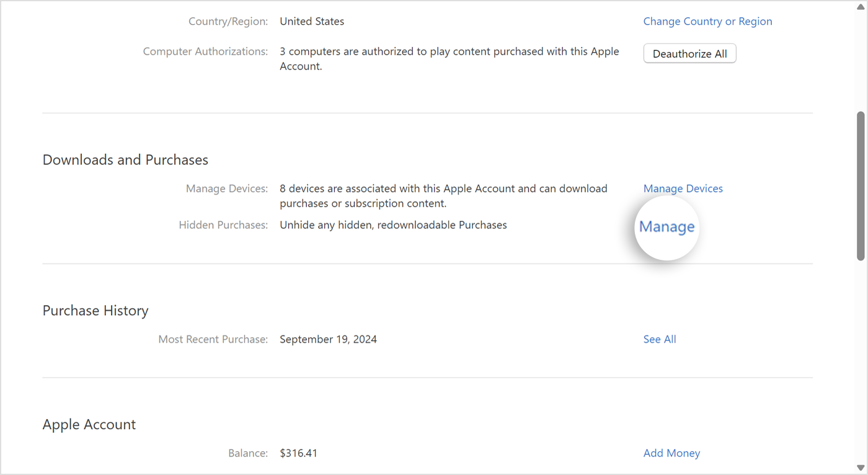Image resolution: width=868 pixels, height=475 pixels.
Task: Click the scrollbar down arrow
Action: (861, 468)
